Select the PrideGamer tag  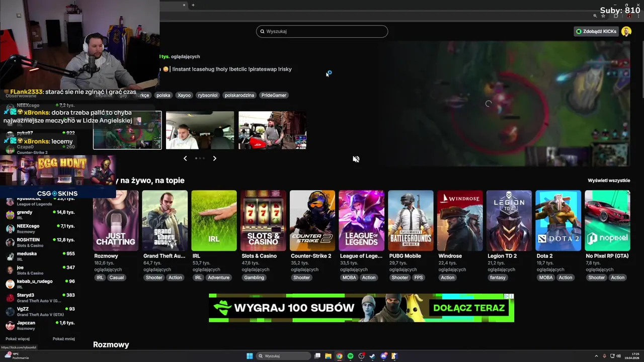274,95
